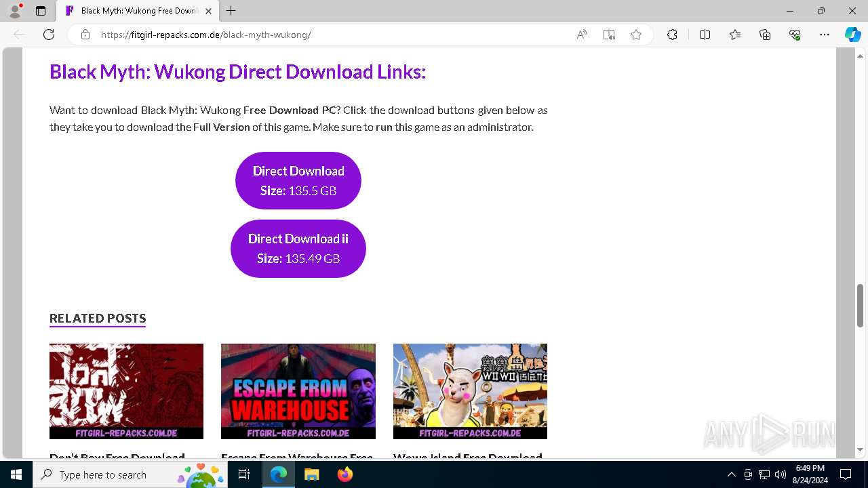Launch Firefox from taskbar
Image resolution: width=868 pixels, height=488 pixels.
(x=344, y=474)
